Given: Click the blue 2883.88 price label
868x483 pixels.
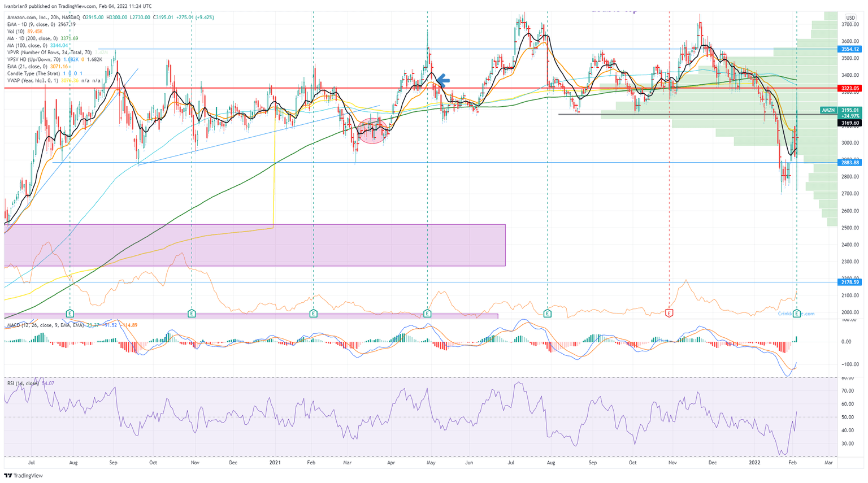Looking at the screenshot, I should click(x=849, y=163).
